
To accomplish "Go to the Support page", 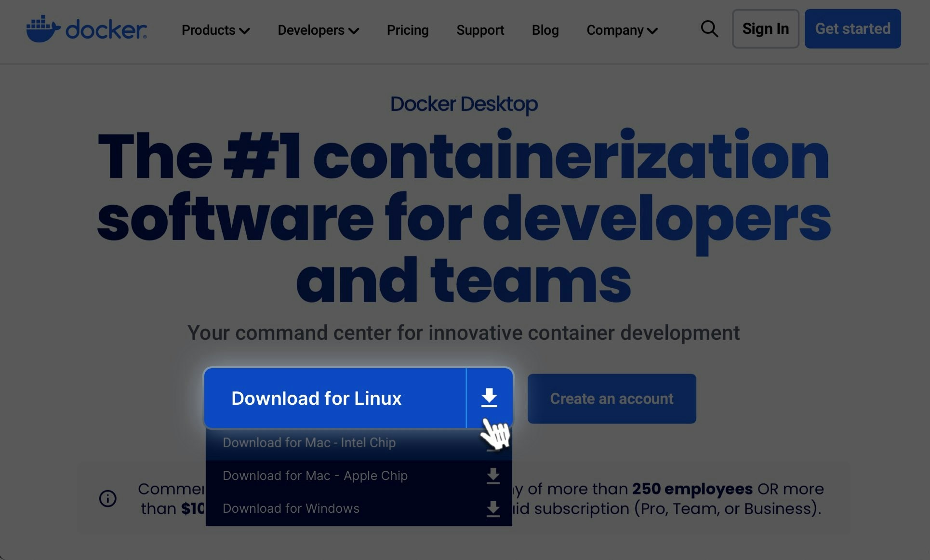I will pyautogui.click(x=480, y=30).
